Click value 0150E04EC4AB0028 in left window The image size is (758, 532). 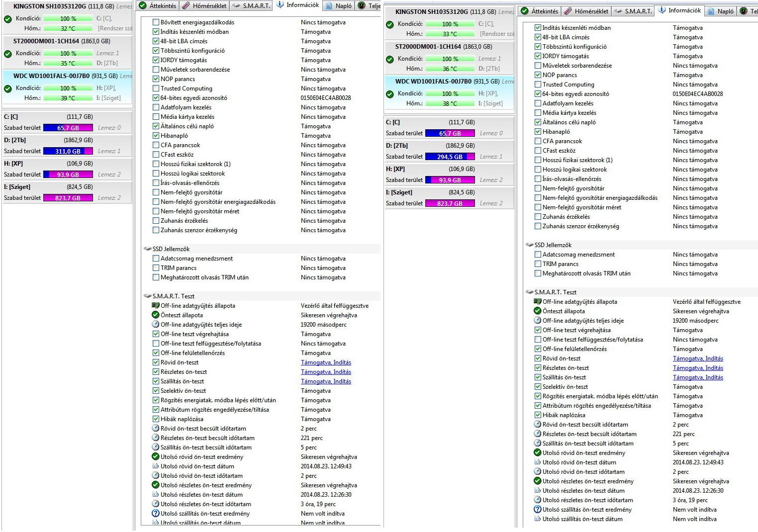(326, 98)
